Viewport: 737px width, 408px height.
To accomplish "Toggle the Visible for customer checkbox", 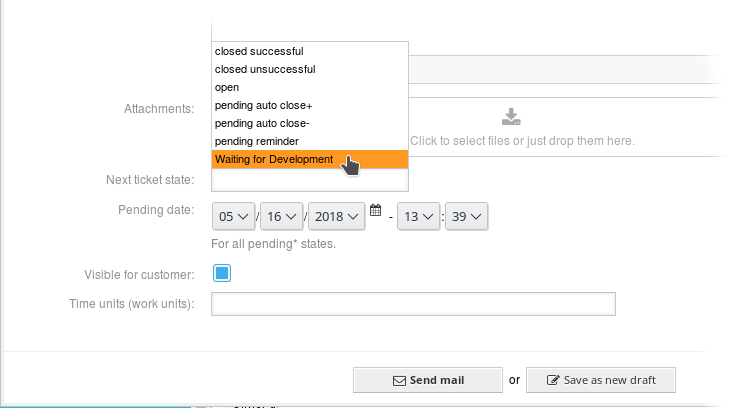I will tap(222, 273).
